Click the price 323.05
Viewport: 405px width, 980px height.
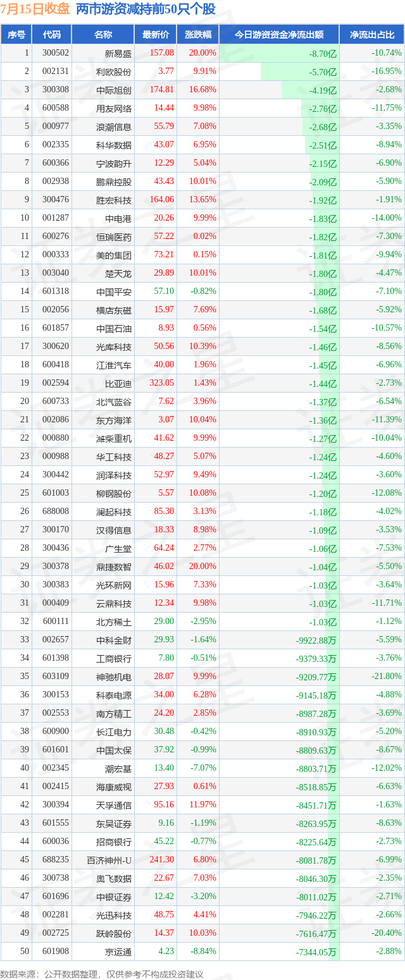(x=161, y=383)
